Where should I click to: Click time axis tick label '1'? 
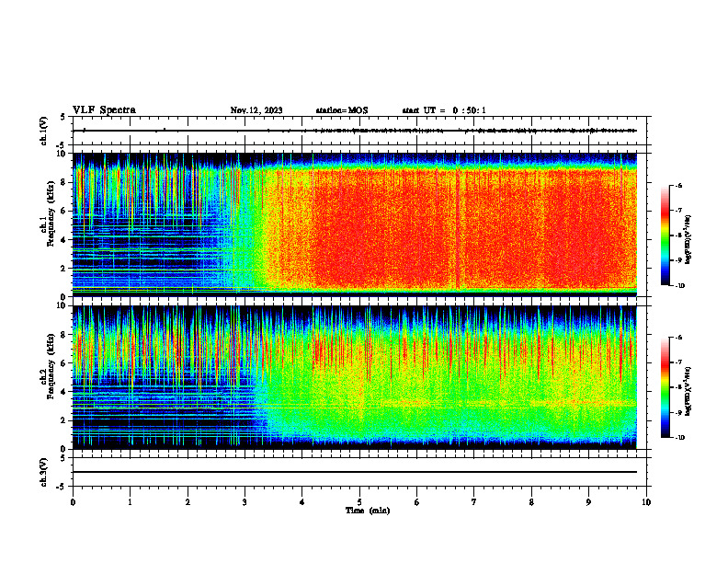[x=130, y=502]
